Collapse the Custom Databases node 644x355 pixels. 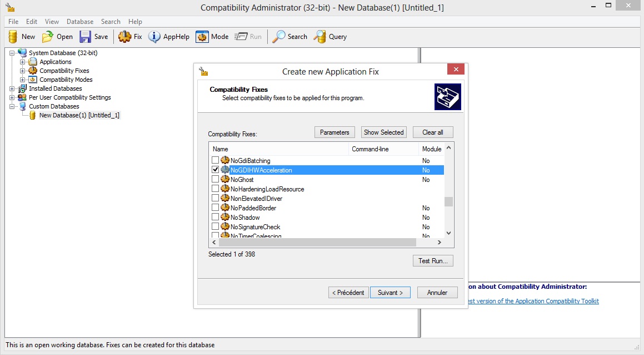pos(12,106)
